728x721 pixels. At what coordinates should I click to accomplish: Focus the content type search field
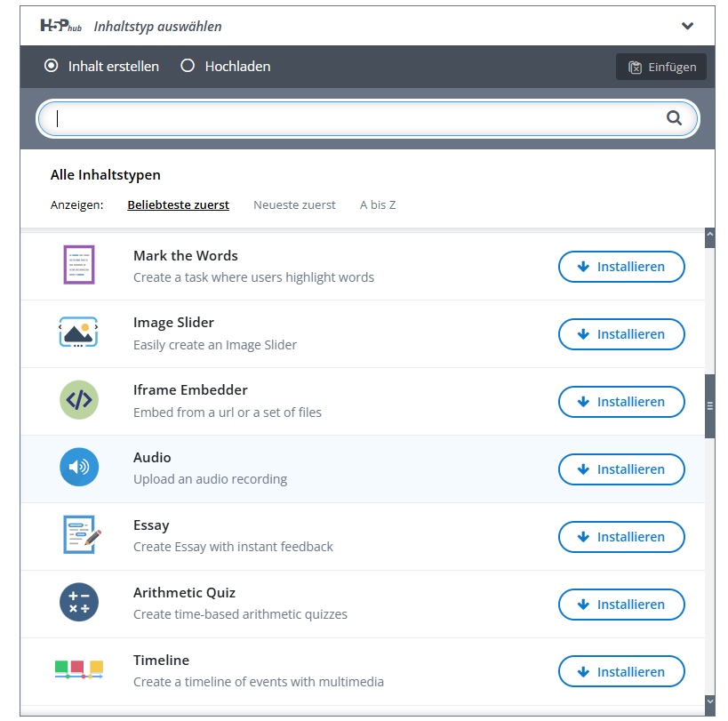tap(356, 118)
